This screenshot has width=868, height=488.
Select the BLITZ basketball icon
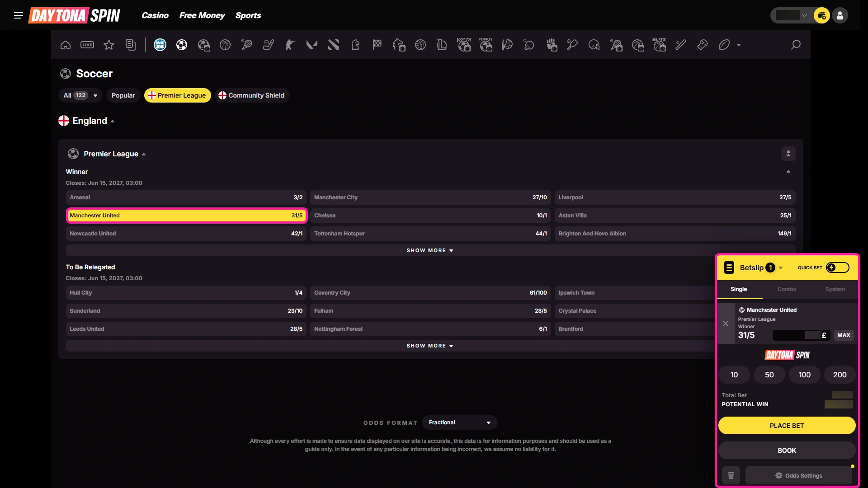(659, 45)
